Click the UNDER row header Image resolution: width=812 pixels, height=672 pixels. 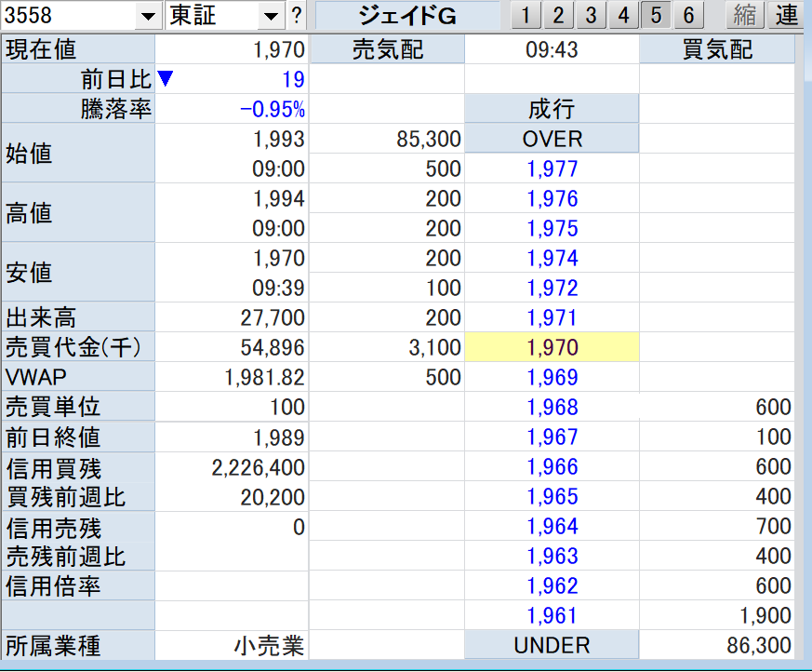coord(552,645)
